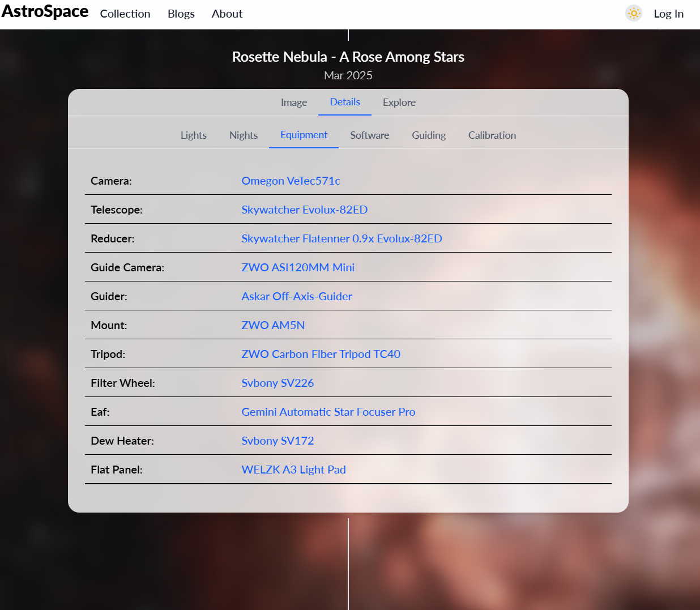700x610 pixels.
Task: Click the Mar 2025 date text
Action: tap(348, 75)
